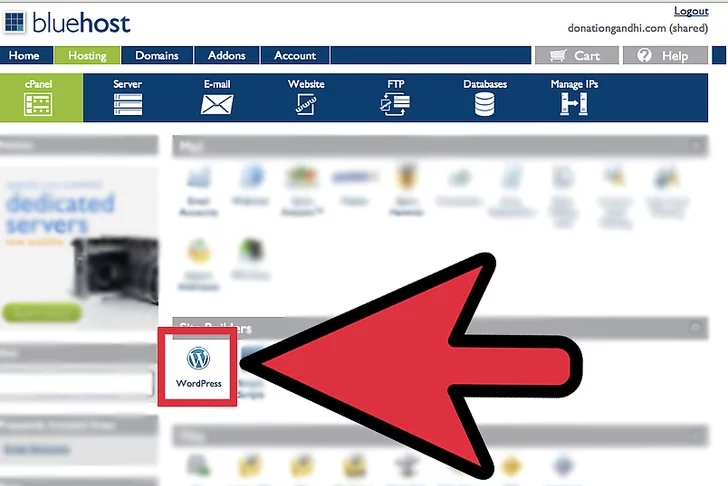The width and height of the screenshot is (728, 486).
Task: Select the Website tools icon
Action: pyautogui.click(x=305, y=102)
